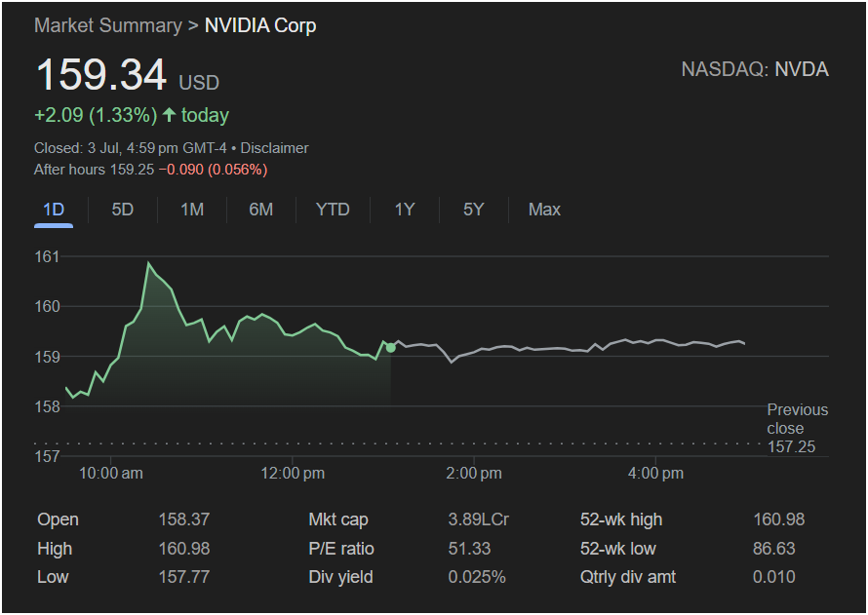The height and width of the screenshot is (615, 868).
Task: Go to the Market Summary breadcrumb link
Action: (108, 25)
